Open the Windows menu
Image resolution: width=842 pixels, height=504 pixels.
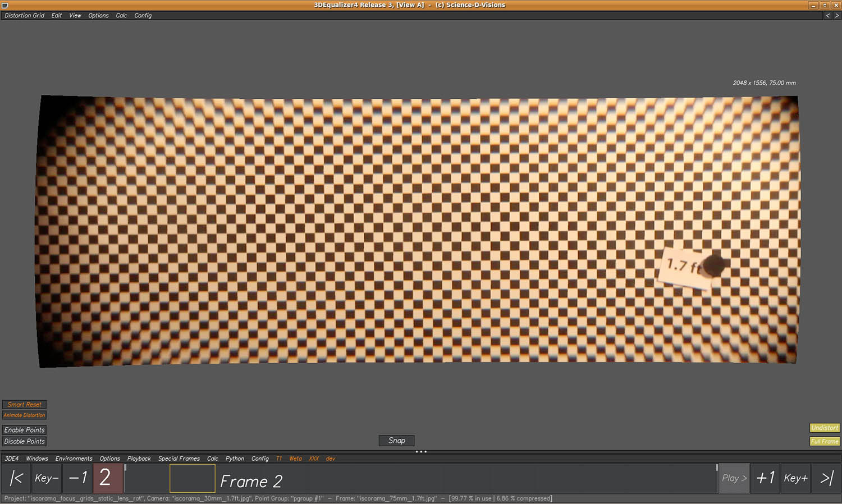37,459
